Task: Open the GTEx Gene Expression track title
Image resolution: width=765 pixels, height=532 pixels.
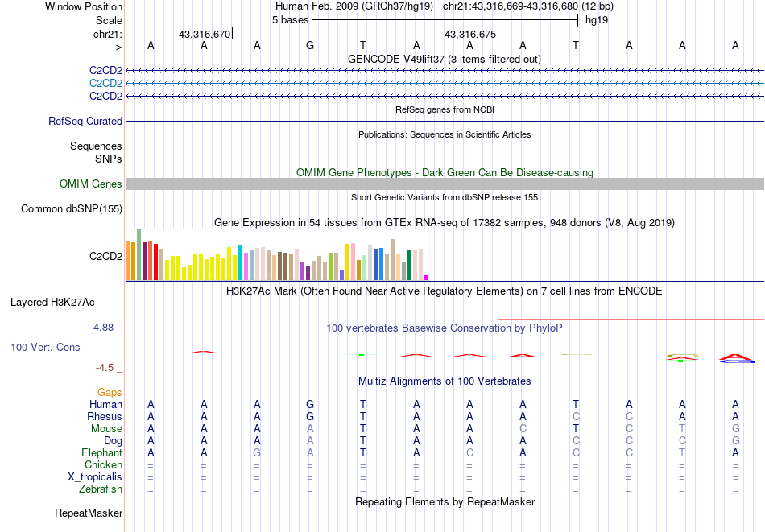Action: point(445,223)
